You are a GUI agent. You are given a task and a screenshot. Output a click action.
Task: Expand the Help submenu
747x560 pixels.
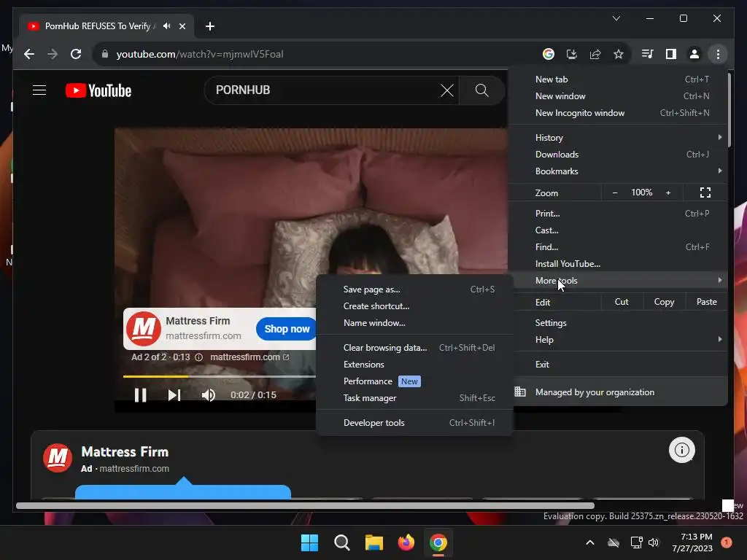(x=617, y=340)
